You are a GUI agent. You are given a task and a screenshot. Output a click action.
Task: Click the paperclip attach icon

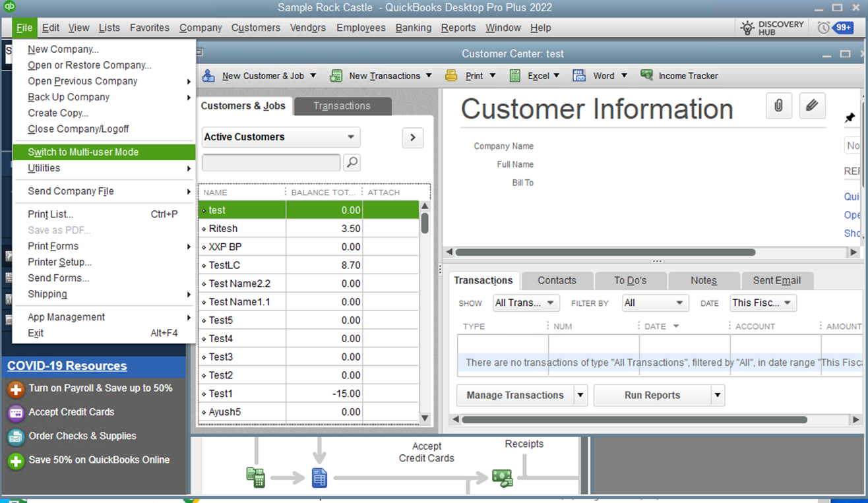[x=779, y=105]
